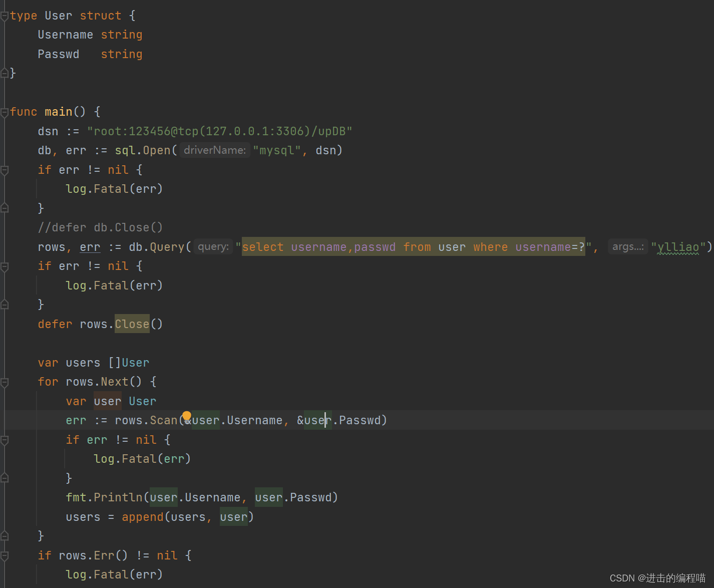Click fmt.Println function call
This screenshot has height=588, width=714.
(x=104, y=497)
